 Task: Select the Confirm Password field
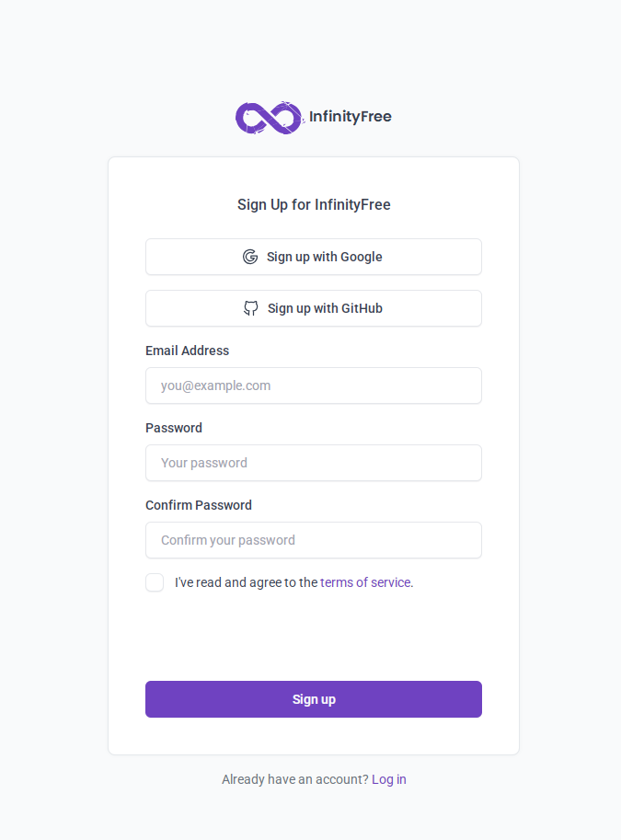pyautogui.click(x=313, y=540)
